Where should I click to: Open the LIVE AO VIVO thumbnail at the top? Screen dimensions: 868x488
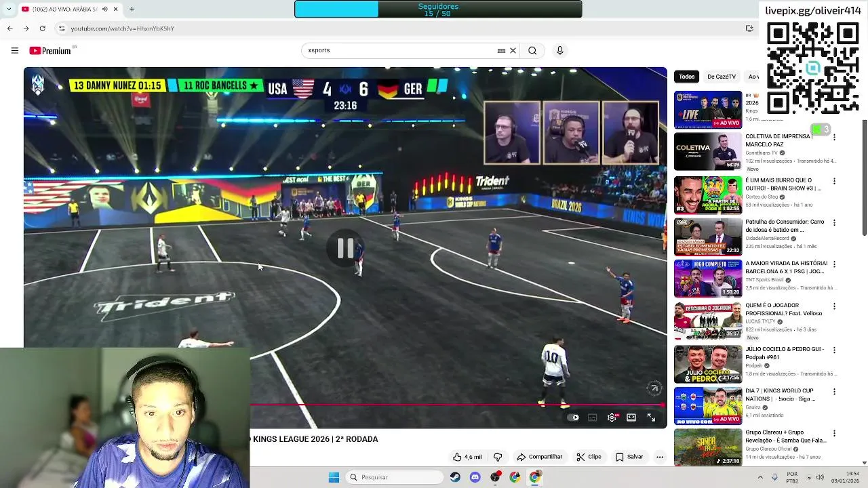pyautogui.click(x=708, y=110)
